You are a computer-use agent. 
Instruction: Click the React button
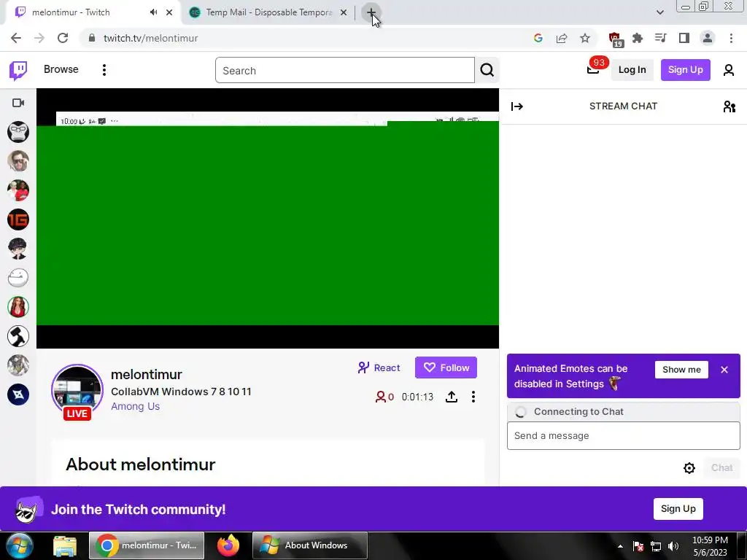click(379, 367)
